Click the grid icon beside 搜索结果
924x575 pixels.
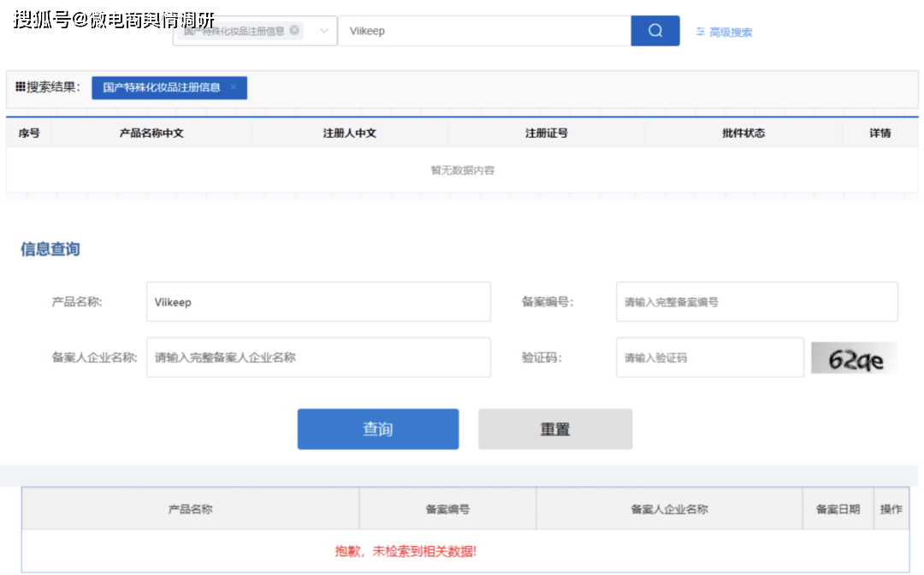pos(20,87)
